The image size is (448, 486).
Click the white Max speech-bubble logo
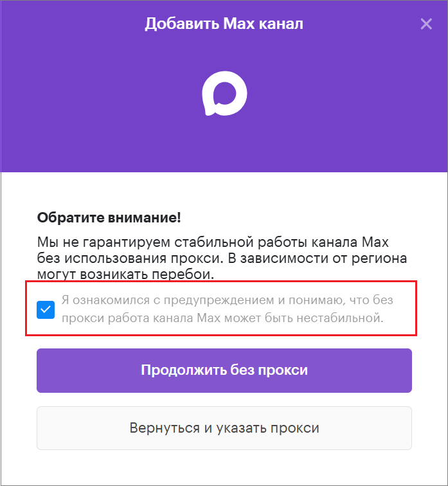224,93
